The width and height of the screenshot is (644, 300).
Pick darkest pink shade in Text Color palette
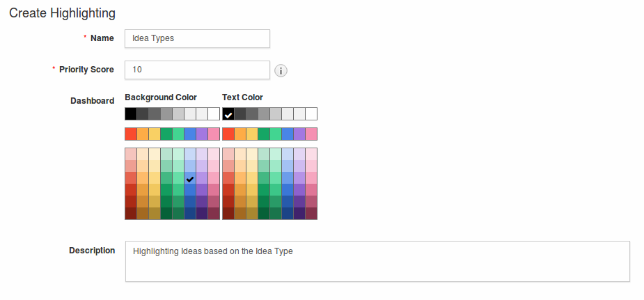click(x=311, y=214)
